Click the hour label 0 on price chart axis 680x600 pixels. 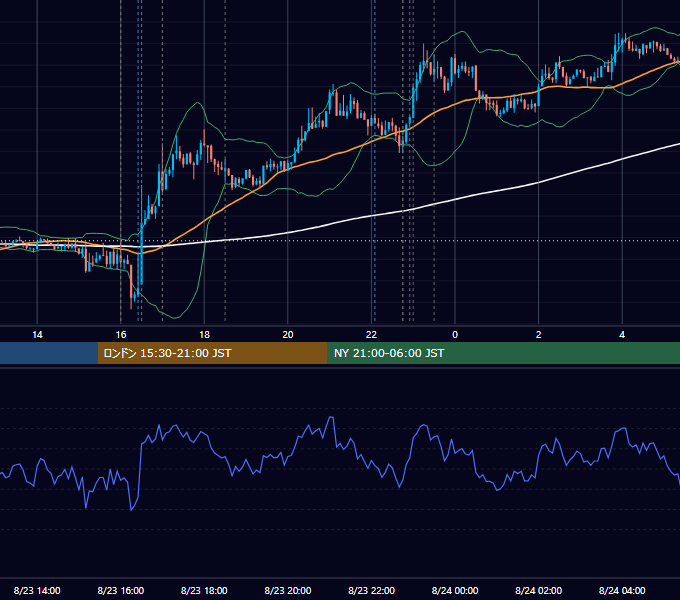point(455,335)
